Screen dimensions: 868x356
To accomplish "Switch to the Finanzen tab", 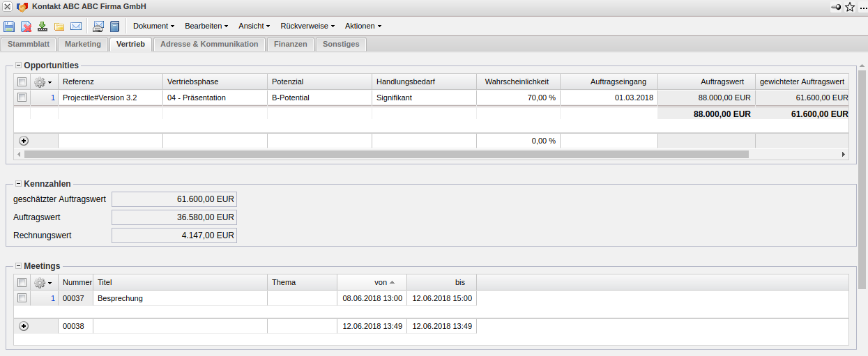I will tap(290, 44).
